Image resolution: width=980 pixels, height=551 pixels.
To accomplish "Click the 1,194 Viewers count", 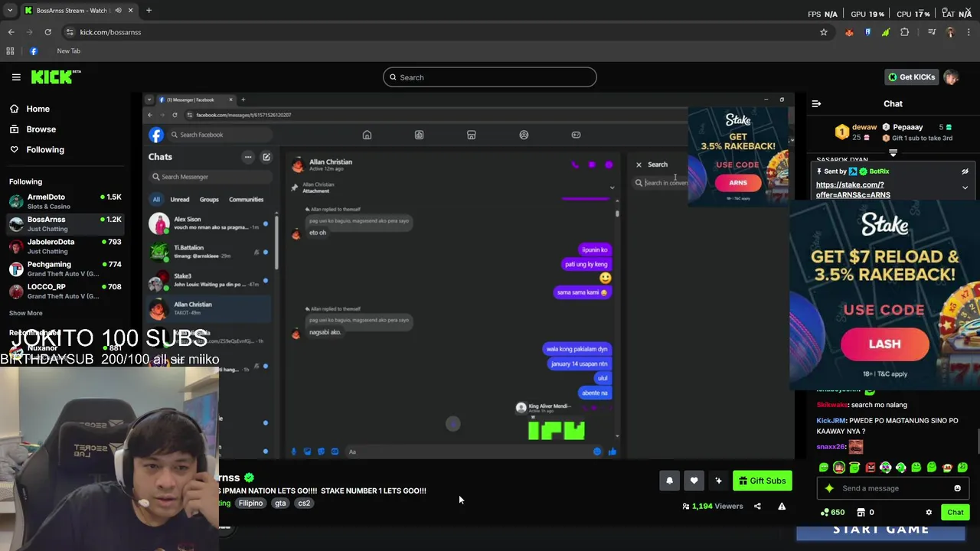I will [712, 506].
